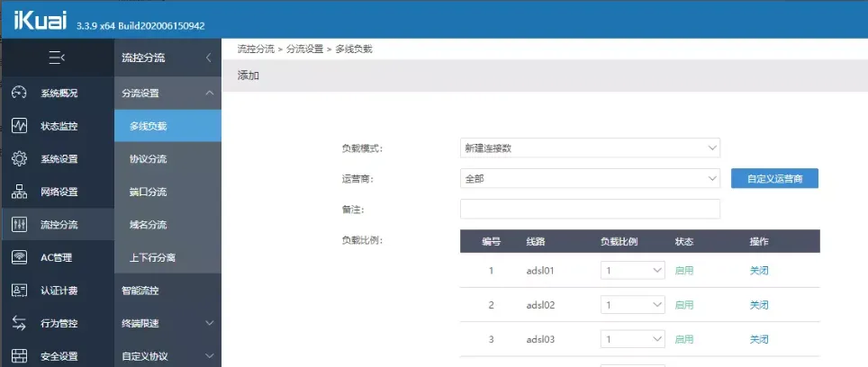This screenshot has height=367, width=868.
Task: Click the 多线负载 breadcrumb text
Action: [x=354, y=49]
